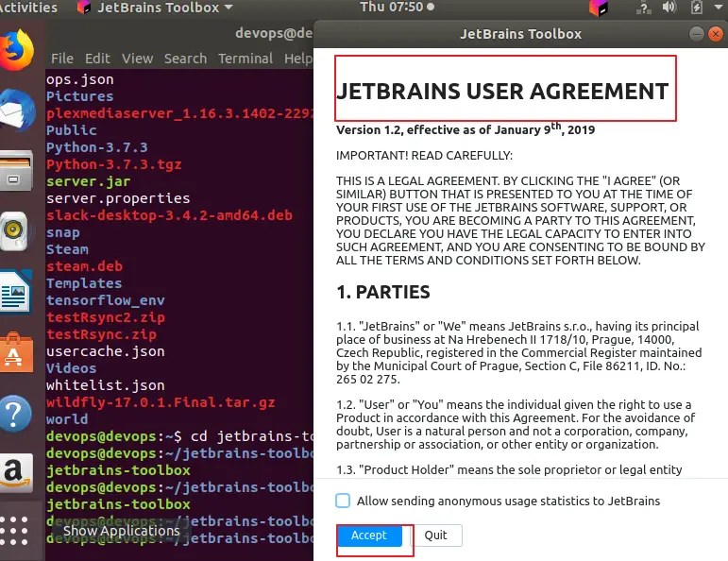Click server.properties in terminal listing
Screen dimensions: 728x561
[118, 198]
